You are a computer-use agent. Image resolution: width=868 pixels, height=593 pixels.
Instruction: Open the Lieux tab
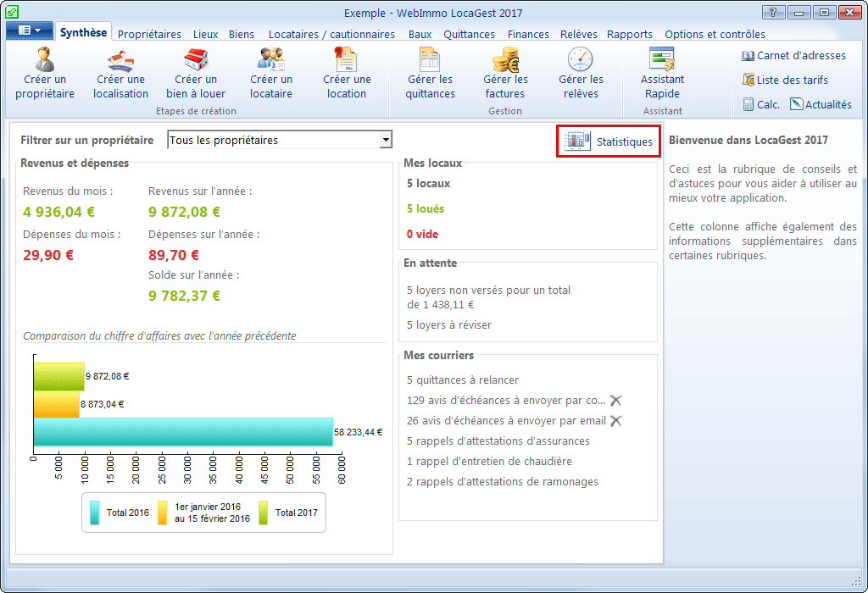205,34
